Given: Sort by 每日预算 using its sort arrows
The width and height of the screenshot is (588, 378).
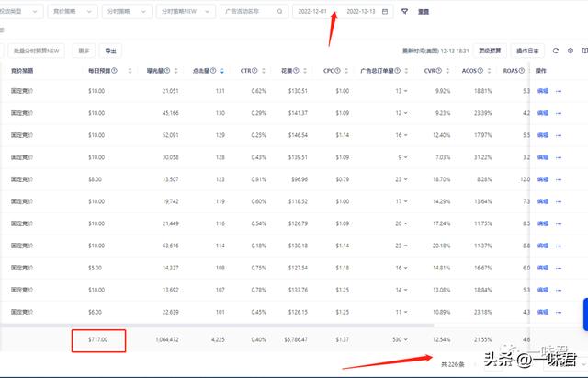Looking at the screenshot, I should pyautogui.click(x=130, y=71).
